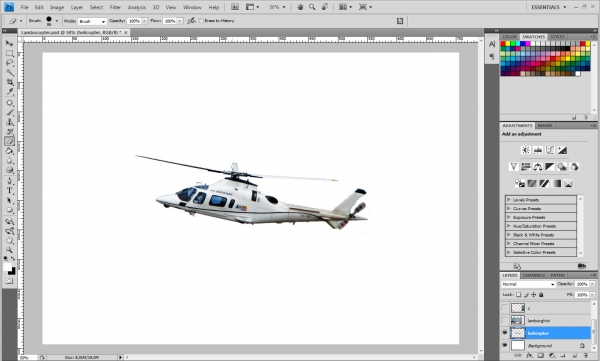Select the Eyedropper tool
This screenshot has height=361, width=600.
pos(9,92)
